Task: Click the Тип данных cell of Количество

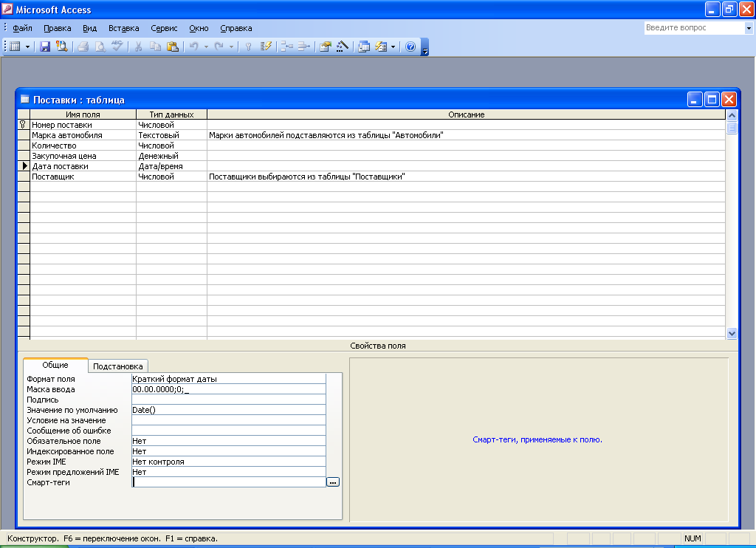Action: (x=171, y=146)
